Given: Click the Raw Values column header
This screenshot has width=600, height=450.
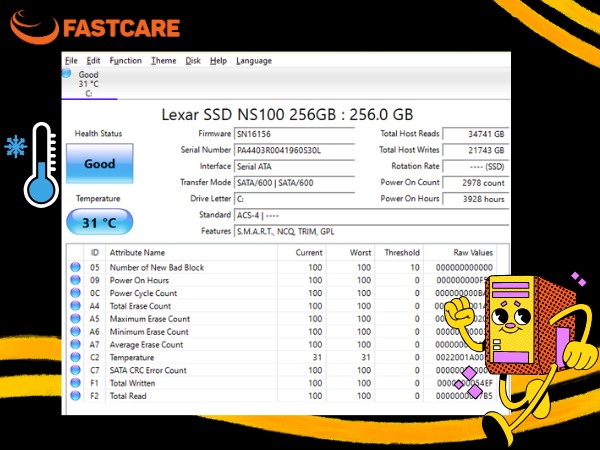Looking at the screenshot, I should pyautogui.click(x=460, y=253).
